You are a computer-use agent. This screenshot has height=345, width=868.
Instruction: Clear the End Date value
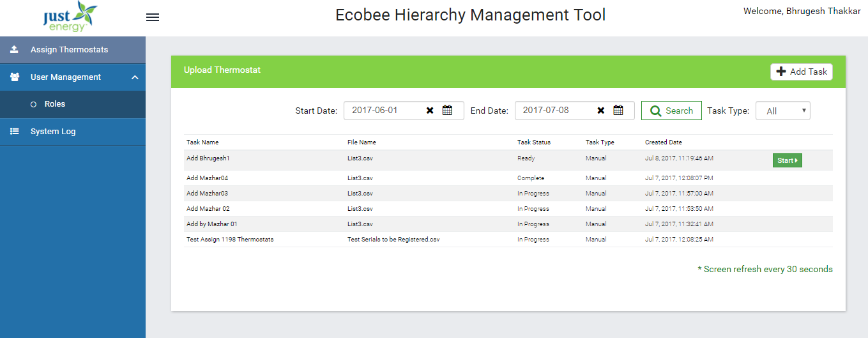pyautogui.click(x=600, y=111)
